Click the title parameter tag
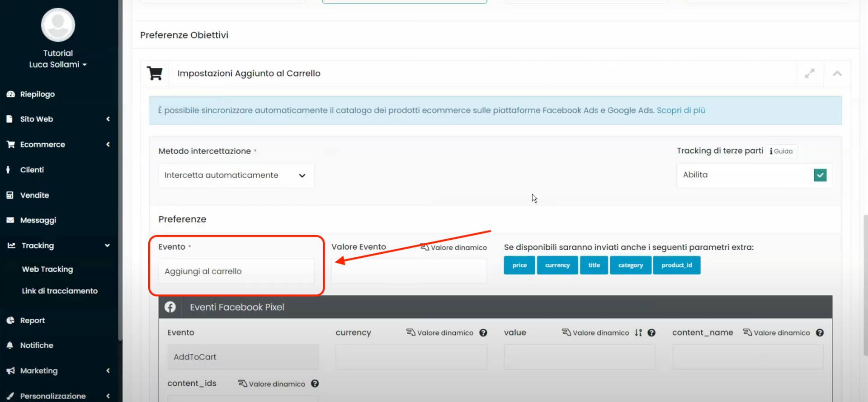The width and height of the screenshot is (868, 402). click(594, 265)
